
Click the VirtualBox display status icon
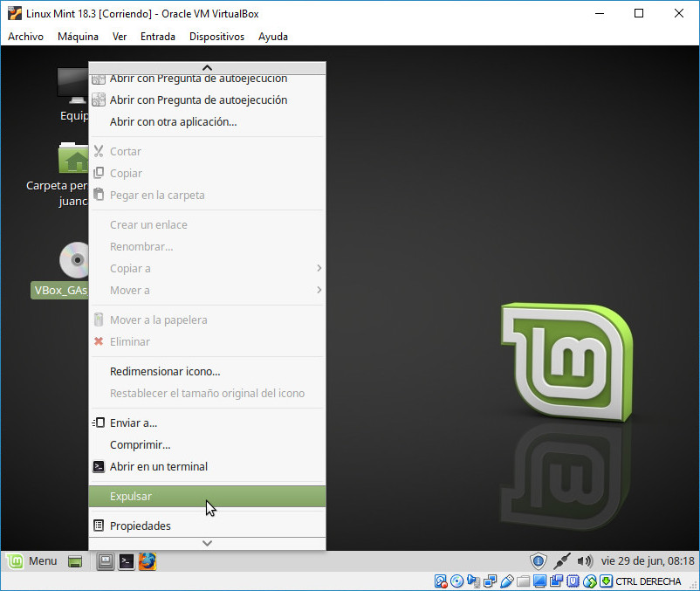539,581
